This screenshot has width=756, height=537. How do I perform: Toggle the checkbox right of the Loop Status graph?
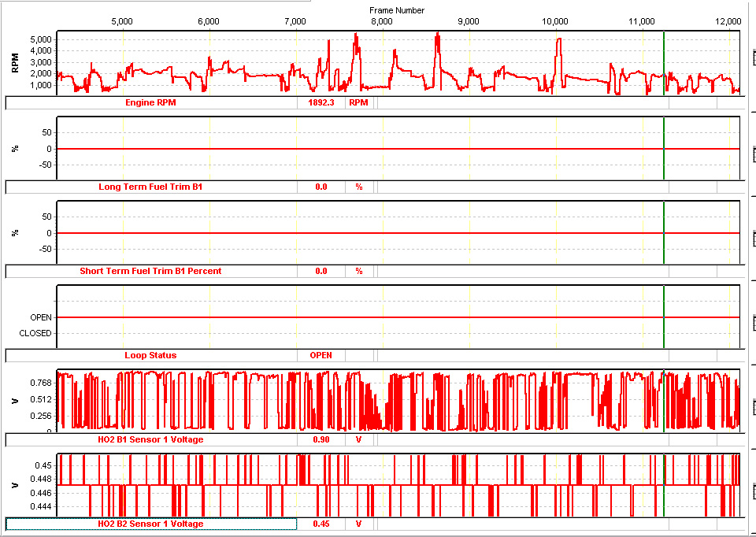pos(752,323)
